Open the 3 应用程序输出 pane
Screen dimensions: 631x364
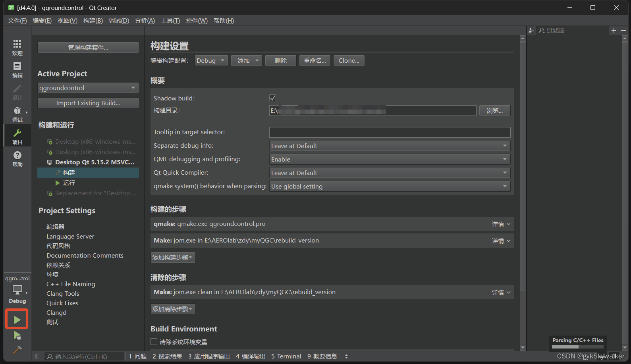[209, 356]
